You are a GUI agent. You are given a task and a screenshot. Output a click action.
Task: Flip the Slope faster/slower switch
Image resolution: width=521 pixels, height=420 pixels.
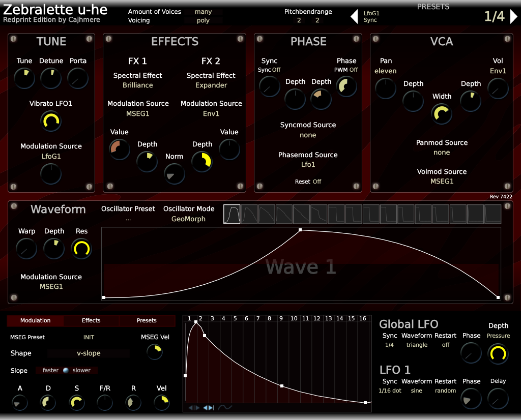click(66, 370)
